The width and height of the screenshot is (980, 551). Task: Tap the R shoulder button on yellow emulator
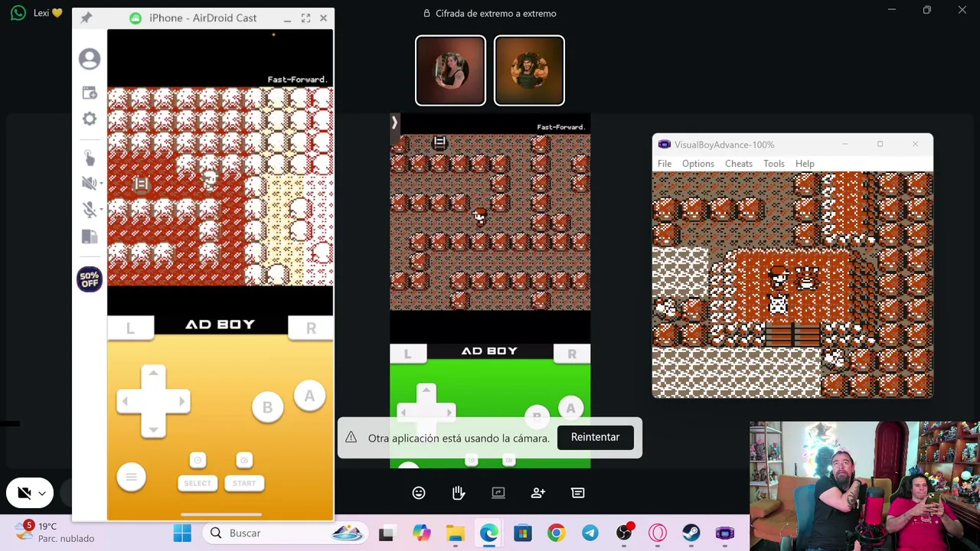[311, 328]
